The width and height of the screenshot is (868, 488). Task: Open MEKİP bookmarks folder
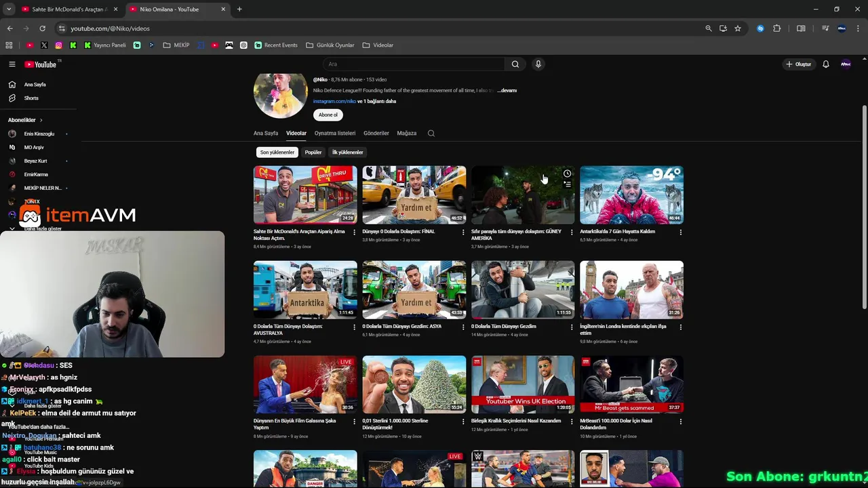(x=176, y=45)
